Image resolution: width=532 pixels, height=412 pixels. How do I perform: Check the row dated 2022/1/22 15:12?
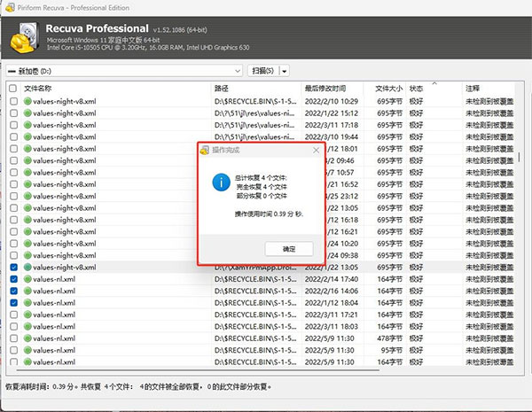tap(13, 113)
